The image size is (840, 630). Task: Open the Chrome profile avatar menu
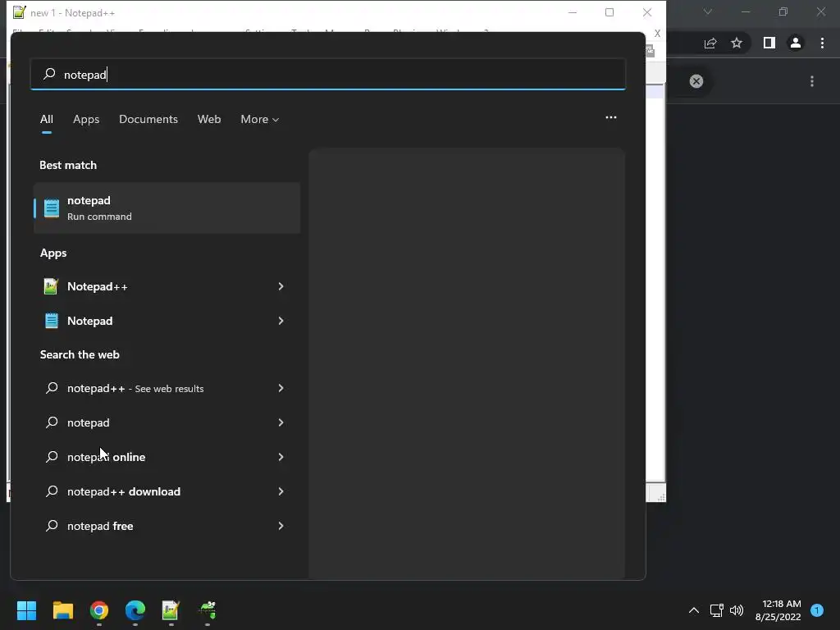click(796, 43)
